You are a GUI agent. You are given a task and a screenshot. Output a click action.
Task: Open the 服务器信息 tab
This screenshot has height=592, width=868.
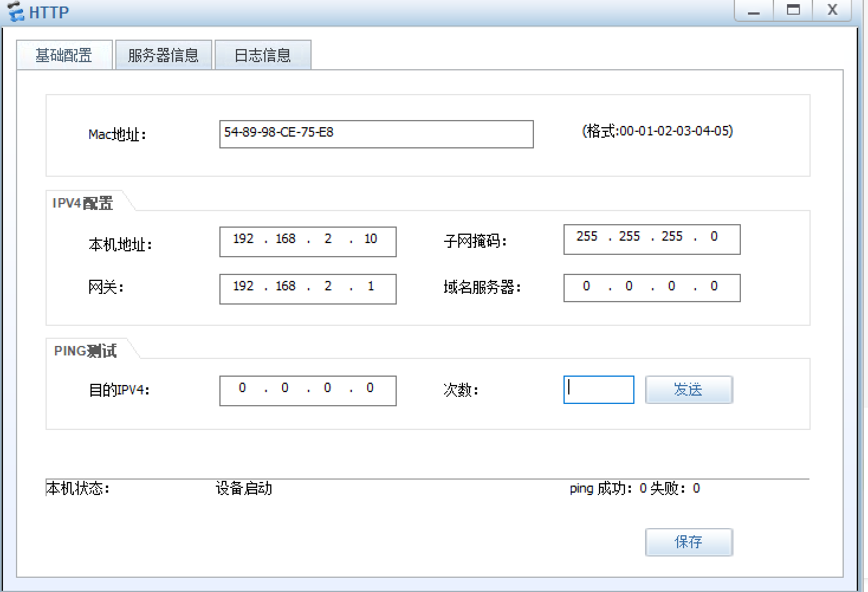coord(164,55)
